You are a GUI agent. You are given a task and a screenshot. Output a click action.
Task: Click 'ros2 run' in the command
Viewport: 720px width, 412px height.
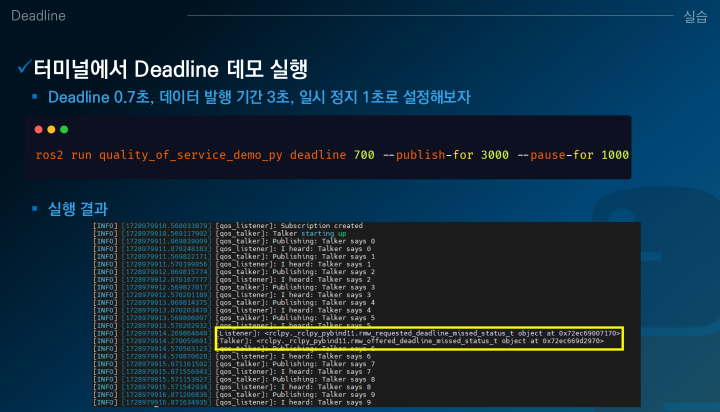[63, 155]
